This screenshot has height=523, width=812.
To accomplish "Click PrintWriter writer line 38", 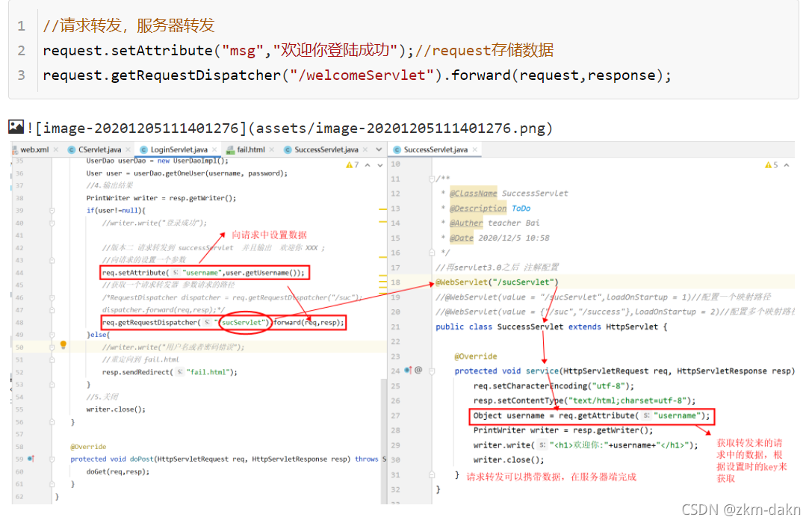I will [x=161, y=198].
